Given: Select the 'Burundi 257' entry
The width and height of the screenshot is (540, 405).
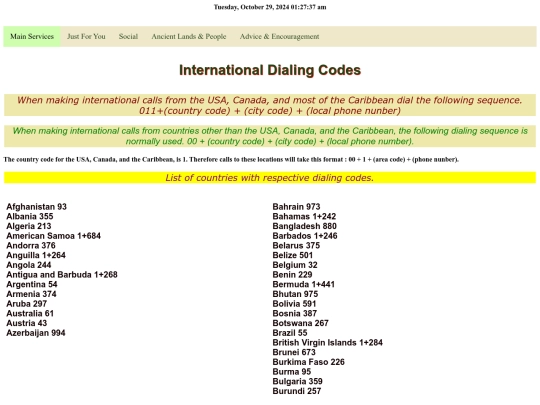Looking at the screenshot, I should tap(297, 391).
